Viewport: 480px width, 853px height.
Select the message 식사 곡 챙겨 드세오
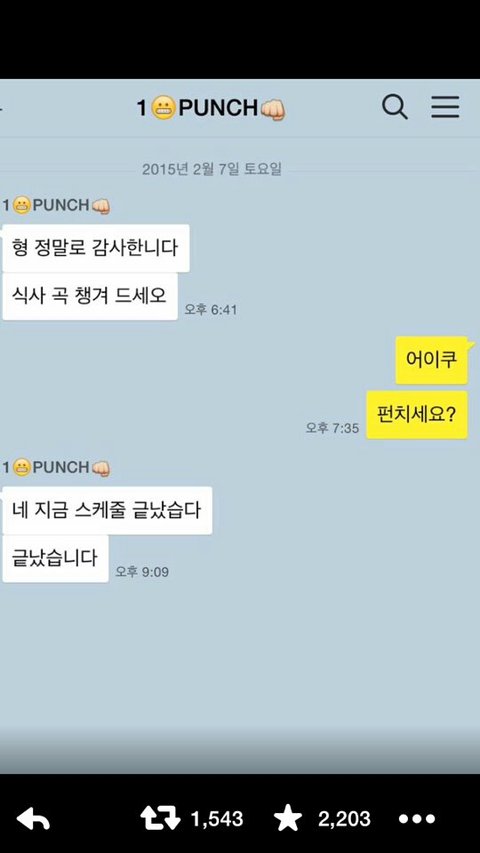pyautogui.click(x=90, y=296)
